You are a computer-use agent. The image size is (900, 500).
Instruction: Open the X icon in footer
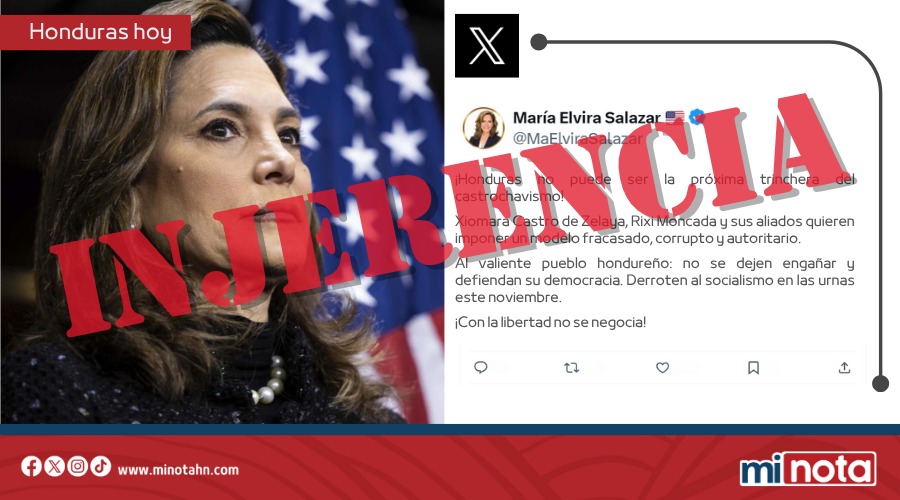pyautogui.click(x=55, y=466)
